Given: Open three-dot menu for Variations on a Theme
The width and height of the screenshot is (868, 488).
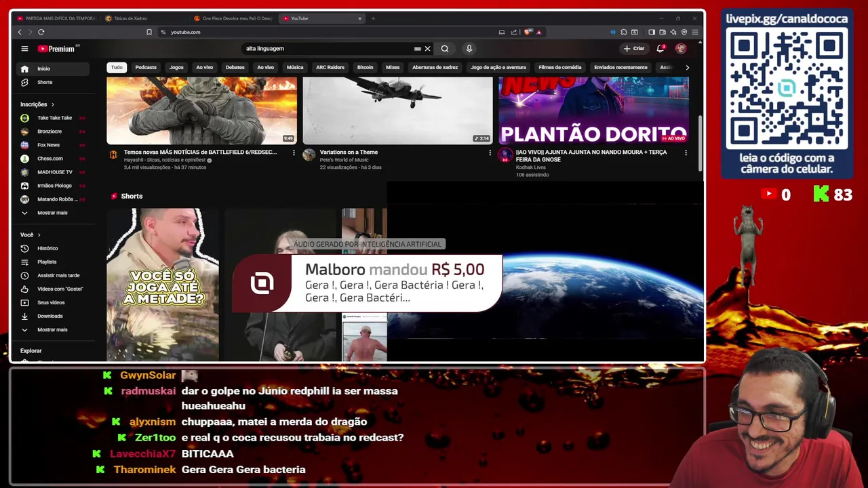Looking at the screenshot, I should pos(490,152).
